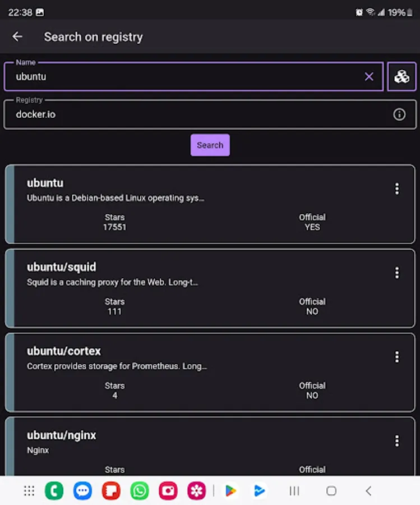Open Chrome from the taskbar
The height and width of the screenshot is (505, 420).
[54, 490]
